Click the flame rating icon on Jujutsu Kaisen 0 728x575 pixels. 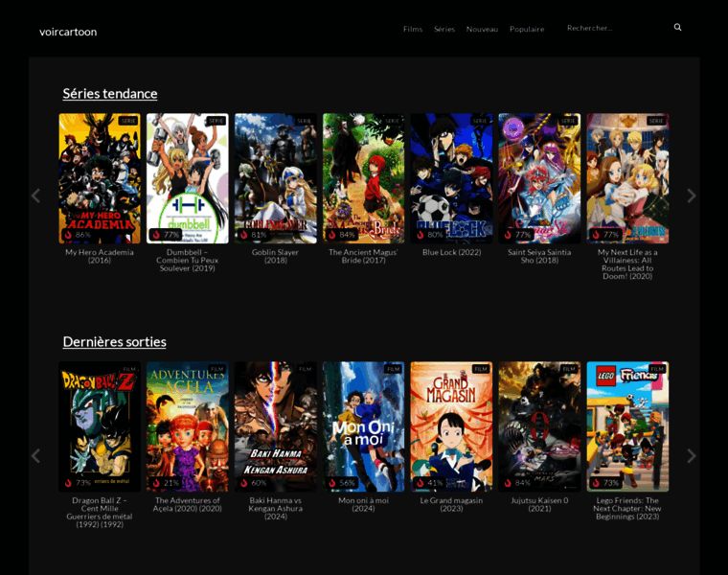pos(508,483)
